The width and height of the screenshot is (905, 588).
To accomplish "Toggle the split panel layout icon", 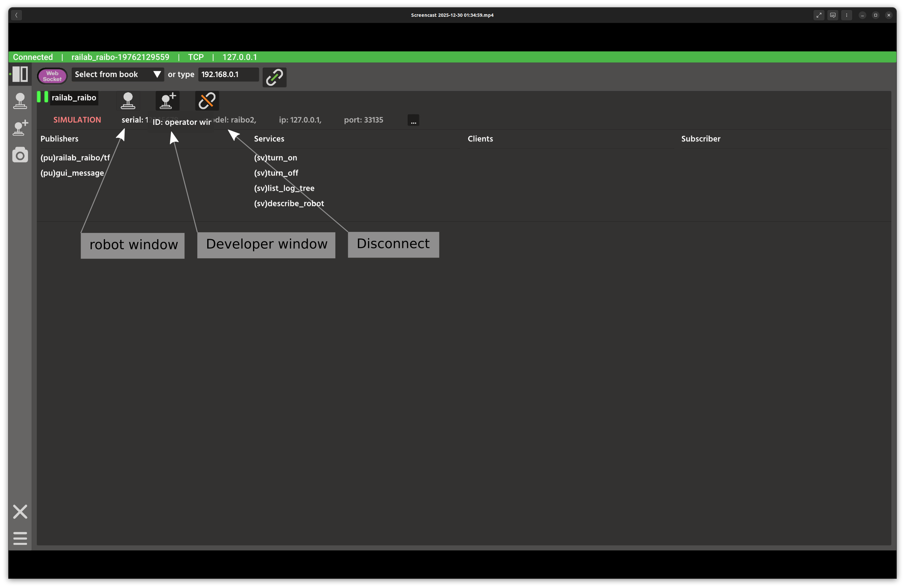I will click(x=20, y=74).
